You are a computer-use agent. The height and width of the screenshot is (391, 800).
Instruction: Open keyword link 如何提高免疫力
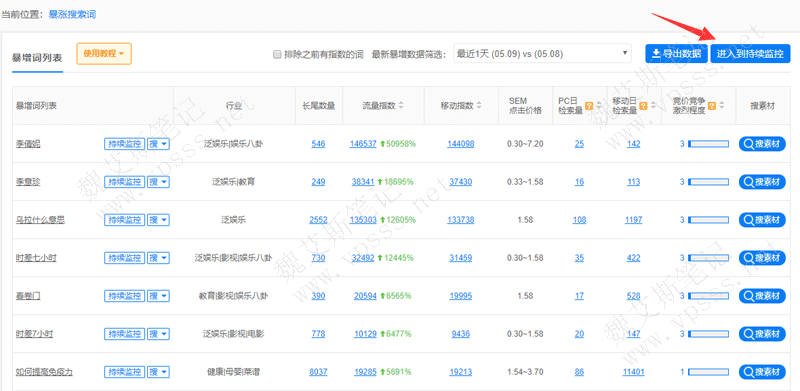44,372
